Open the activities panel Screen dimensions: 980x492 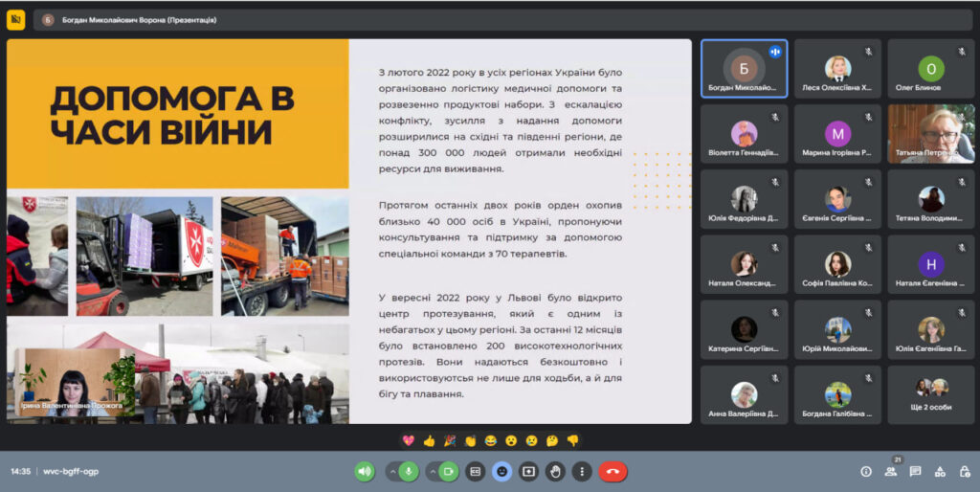[x=939, y=471]
